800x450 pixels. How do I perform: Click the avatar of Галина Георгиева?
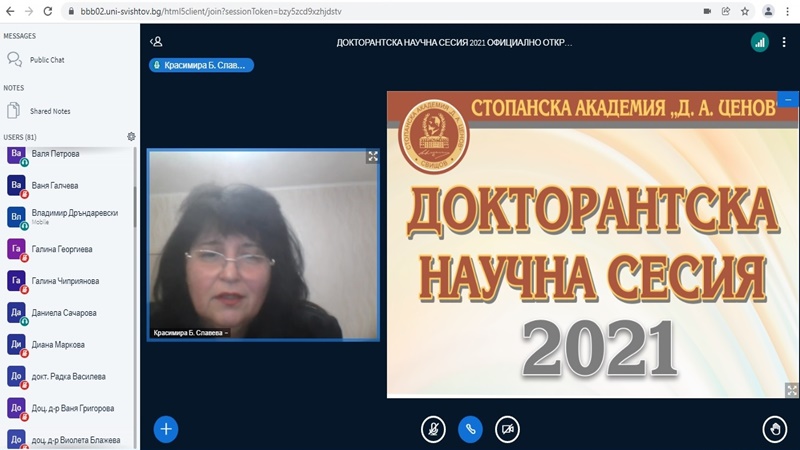pos(16,249)
